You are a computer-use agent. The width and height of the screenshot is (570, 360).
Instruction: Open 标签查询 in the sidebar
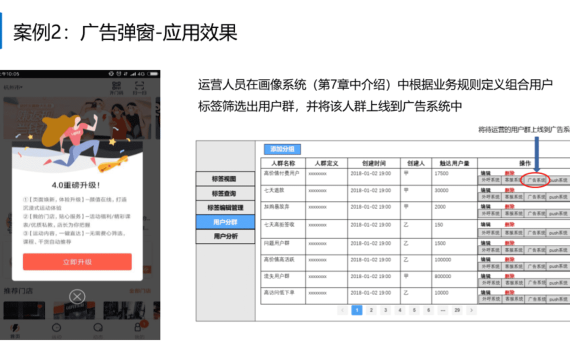point(225,193)
